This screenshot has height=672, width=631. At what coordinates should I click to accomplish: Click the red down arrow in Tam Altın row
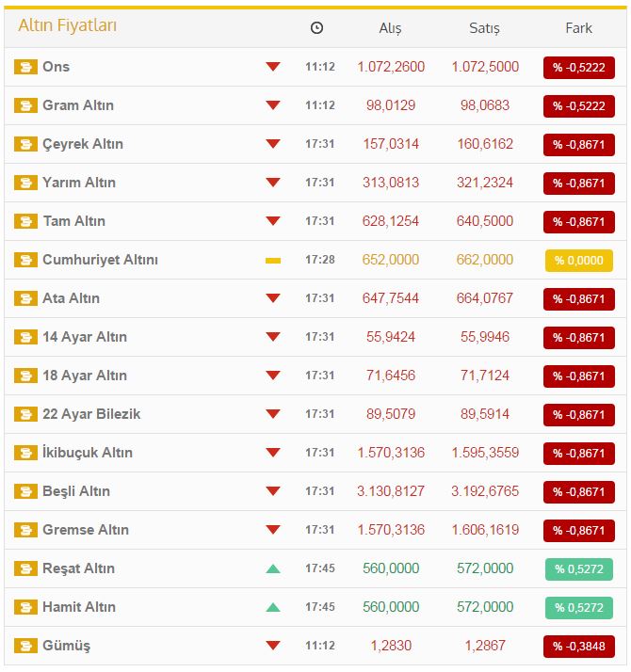tap(273, 221)
